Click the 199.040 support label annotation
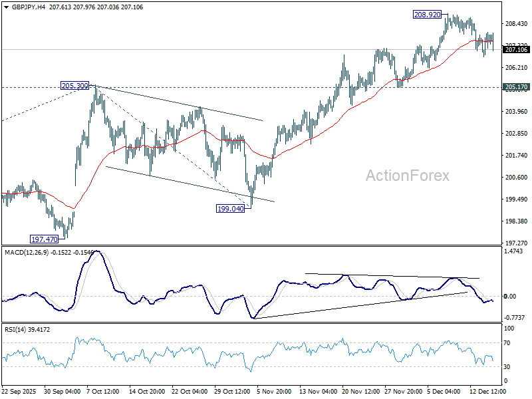Viewport: 532px width, 399px height. [x=231, y=209]
